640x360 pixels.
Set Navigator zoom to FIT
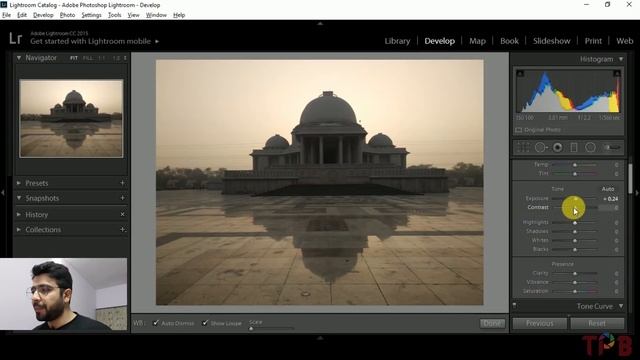pos(73,58)
